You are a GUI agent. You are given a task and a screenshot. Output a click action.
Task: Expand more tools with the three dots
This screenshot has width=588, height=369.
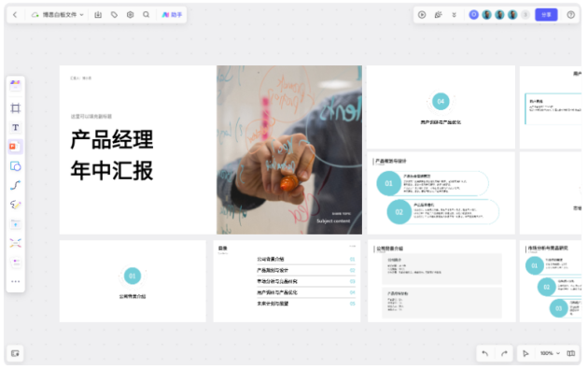coord(15,281)
